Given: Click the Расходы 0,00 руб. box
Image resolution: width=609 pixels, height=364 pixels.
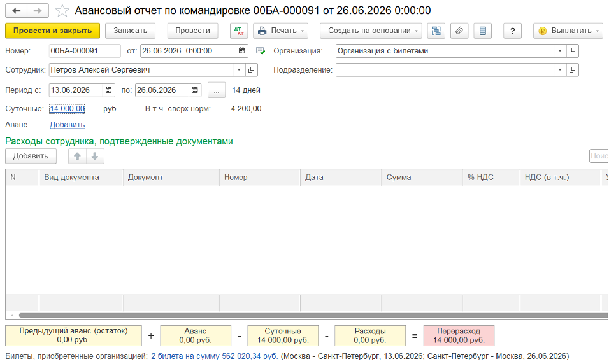Looking at the screenshot, I should click(x=370, y=335).
